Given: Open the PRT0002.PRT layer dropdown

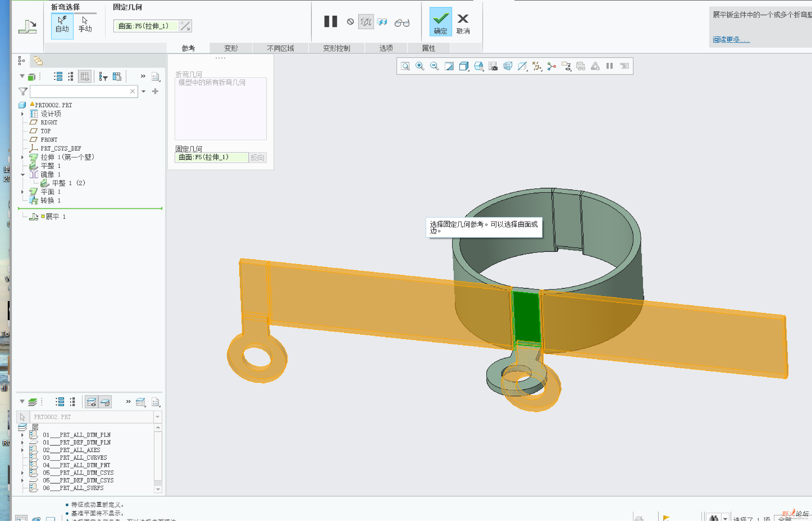Looking at the screenshot, I should coord(157,417).
